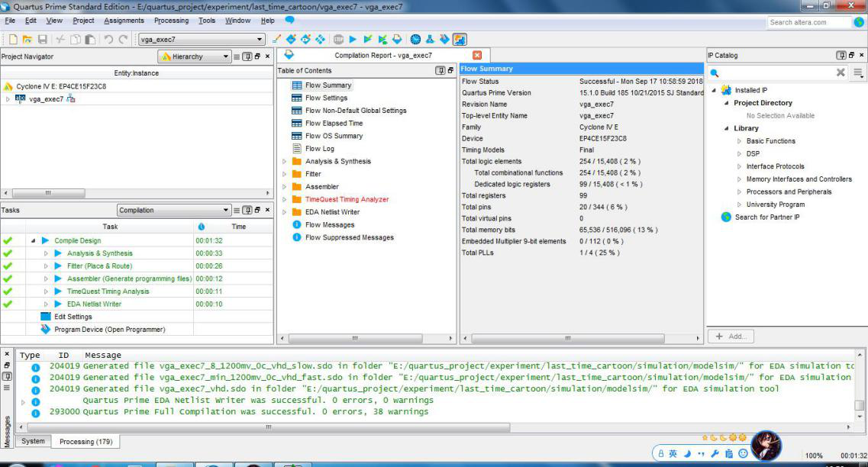The height and width of the screenshot is (467, 868).
Task: Click the Undo arrow in the toolbar
Action: [108, 39]
